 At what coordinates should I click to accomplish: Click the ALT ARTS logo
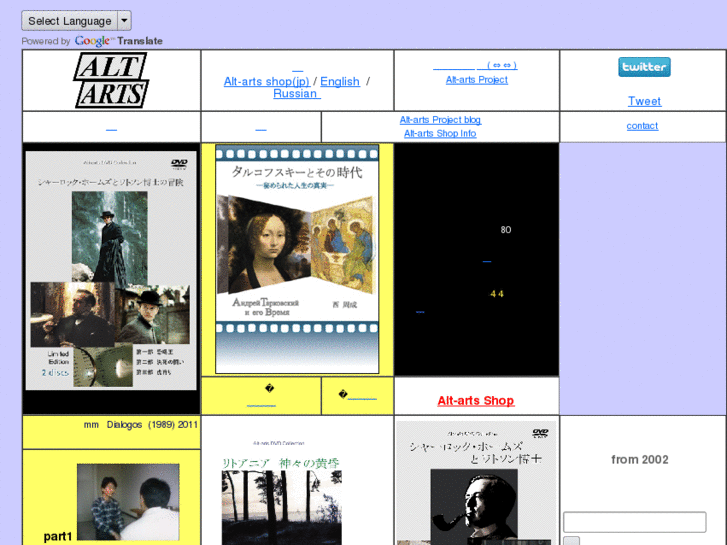pyautogui.click(x=111, y=80)
